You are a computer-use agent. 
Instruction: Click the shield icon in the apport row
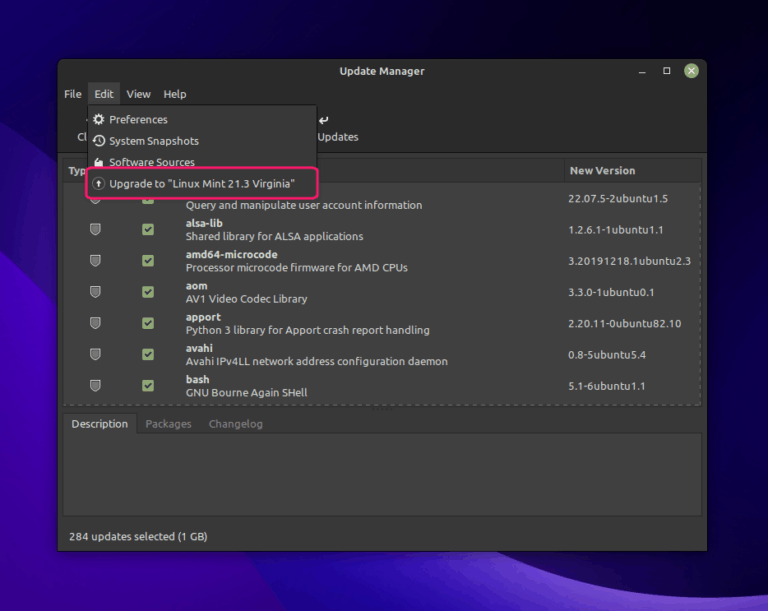pos(96,323)
